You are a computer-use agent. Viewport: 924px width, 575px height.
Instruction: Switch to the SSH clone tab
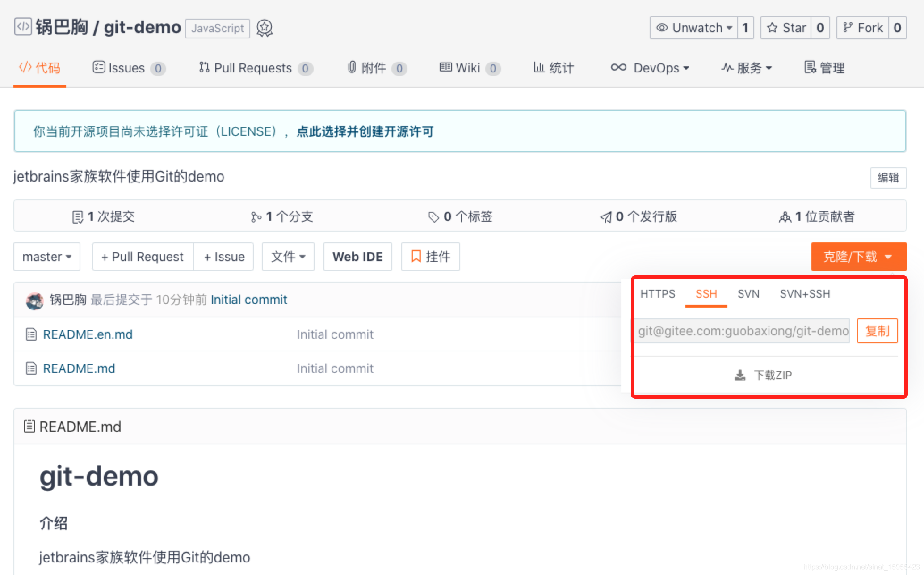pos(706,294)
